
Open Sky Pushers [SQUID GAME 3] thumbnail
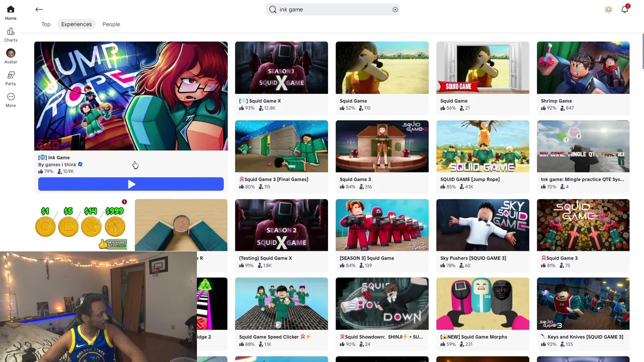click(x=482, y=225)
